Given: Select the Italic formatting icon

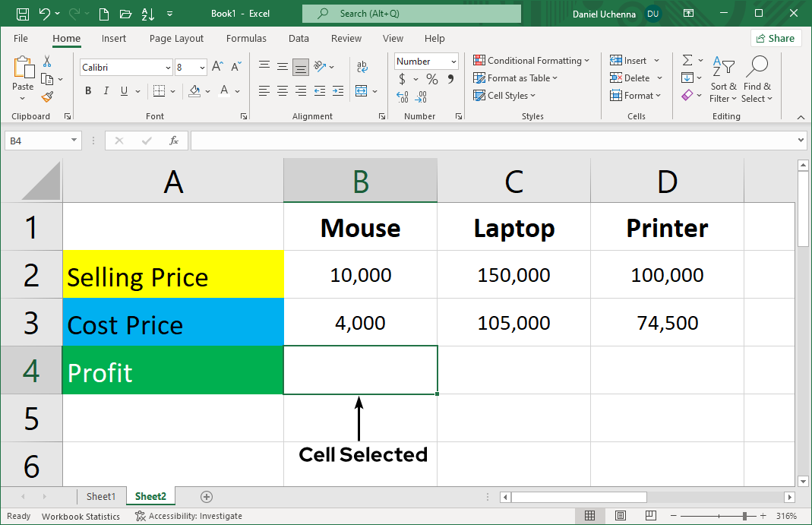Looking at the screenshot, I should coord(106,90).
